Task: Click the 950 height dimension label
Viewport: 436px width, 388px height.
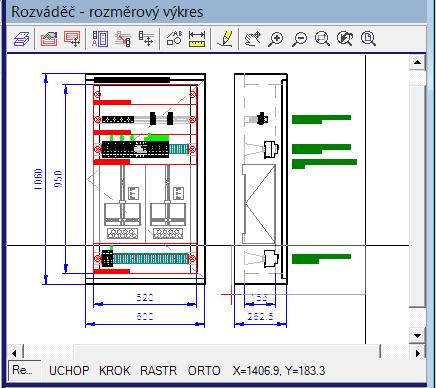Action: (58, 179)
